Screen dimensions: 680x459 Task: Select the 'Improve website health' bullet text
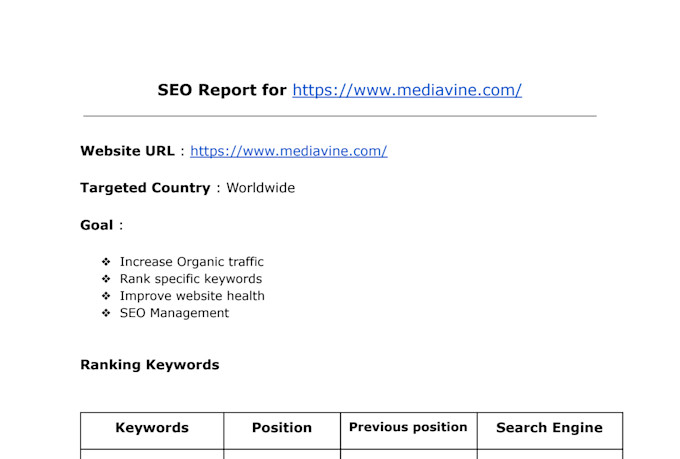click(x=192, y=296)
